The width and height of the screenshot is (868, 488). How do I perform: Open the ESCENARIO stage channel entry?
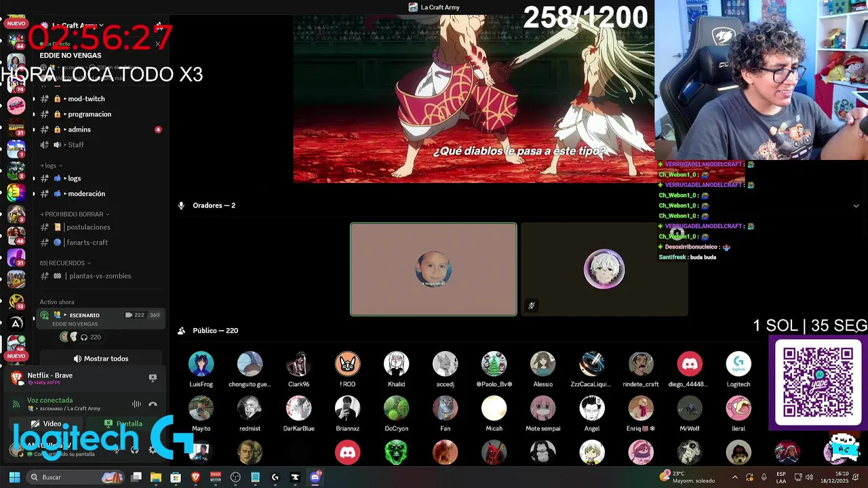(x=100, y=319)
